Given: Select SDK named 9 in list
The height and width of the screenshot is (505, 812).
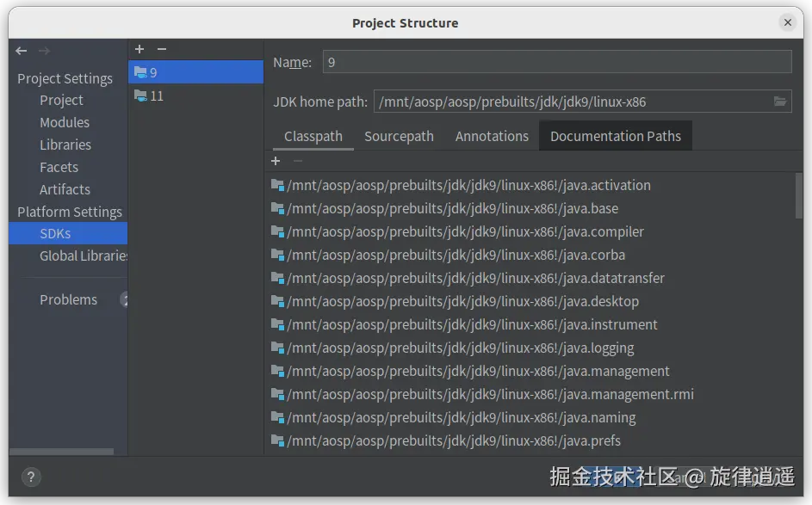Looking at the screenshot, I should (195, 72).
